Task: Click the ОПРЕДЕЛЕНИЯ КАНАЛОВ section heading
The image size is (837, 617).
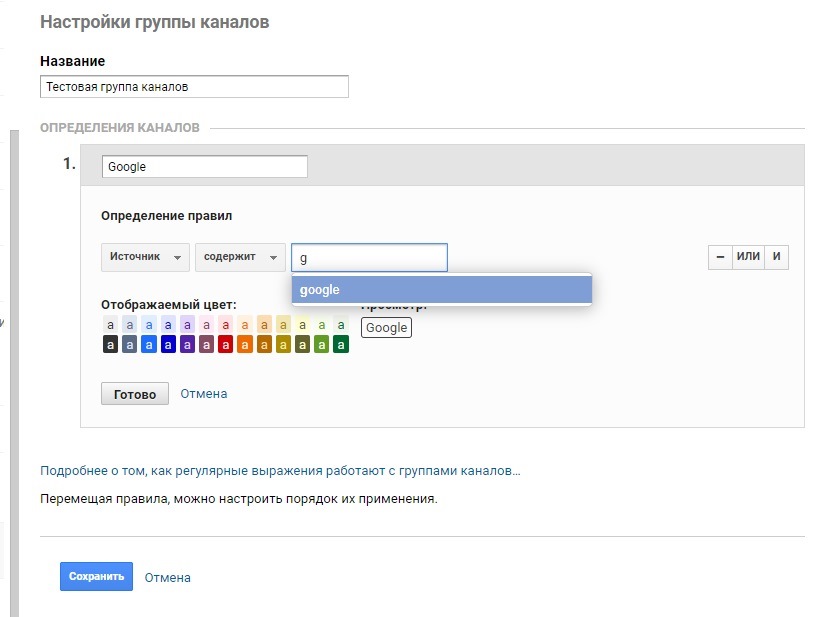Action: (120, 128)
